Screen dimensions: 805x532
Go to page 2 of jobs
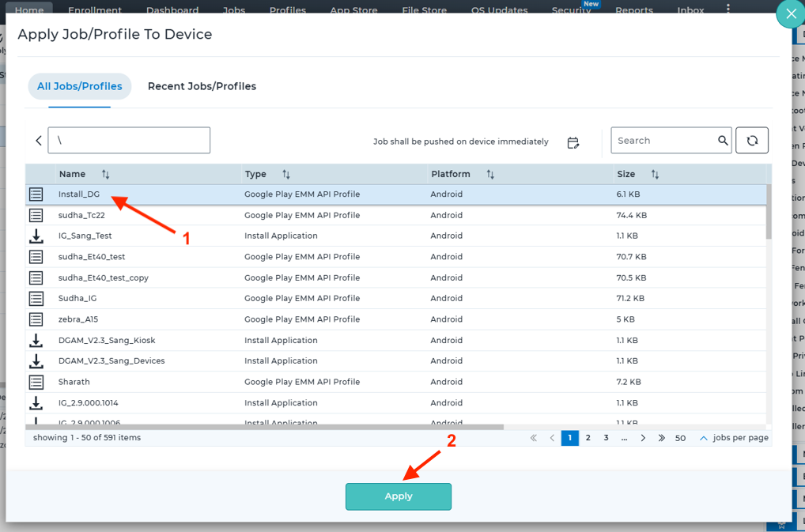click(588, 438)
